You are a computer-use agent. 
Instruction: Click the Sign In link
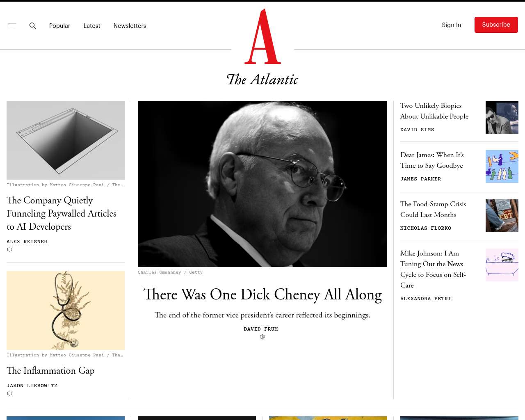pyautogui.click(x=451, y=25)
